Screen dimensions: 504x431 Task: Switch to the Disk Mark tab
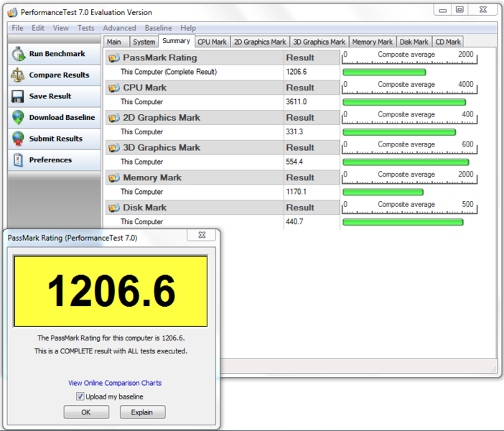click(x=414, y=42)
